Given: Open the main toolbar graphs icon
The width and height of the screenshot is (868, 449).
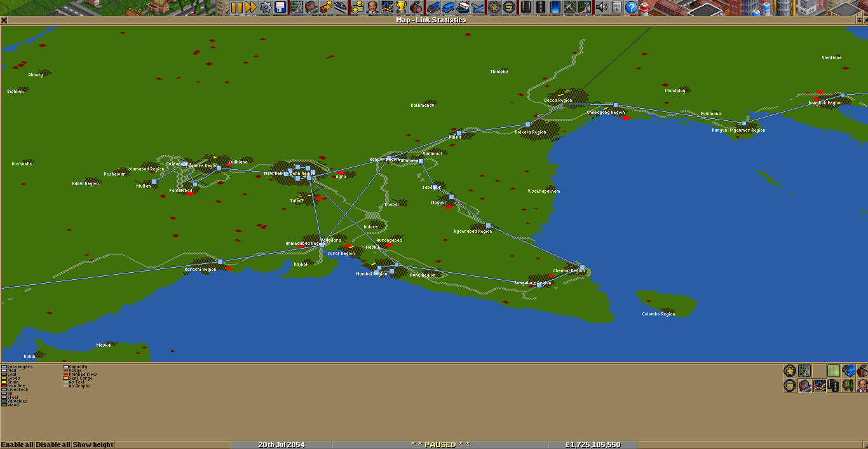Looking at the screenshot, I should click(x=386, y=8).
